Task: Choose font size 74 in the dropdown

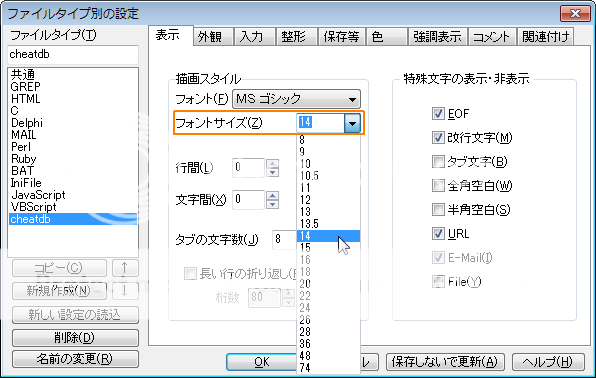Action: coord(328,368)
